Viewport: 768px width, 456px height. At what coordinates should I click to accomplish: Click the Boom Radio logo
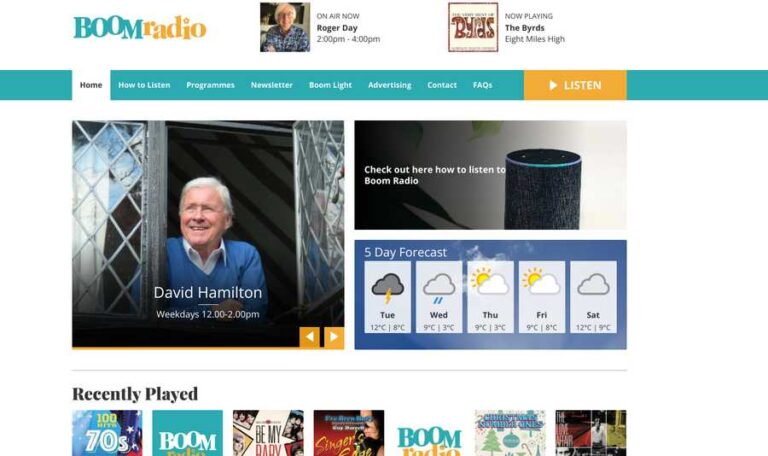(140, 28)
